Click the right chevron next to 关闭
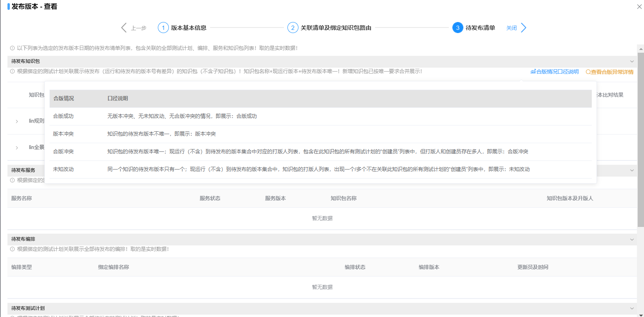The image size is (644, 317). coord(523,28)
